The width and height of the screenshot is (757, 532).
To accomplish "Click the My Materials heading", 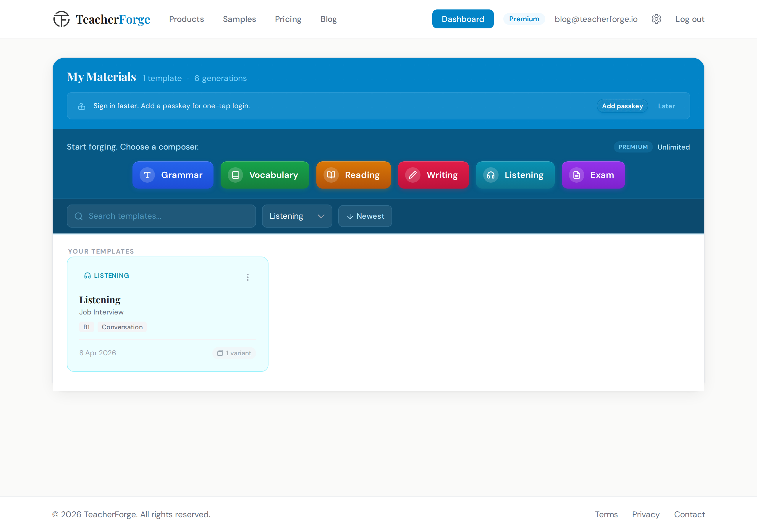I will 101,77.
